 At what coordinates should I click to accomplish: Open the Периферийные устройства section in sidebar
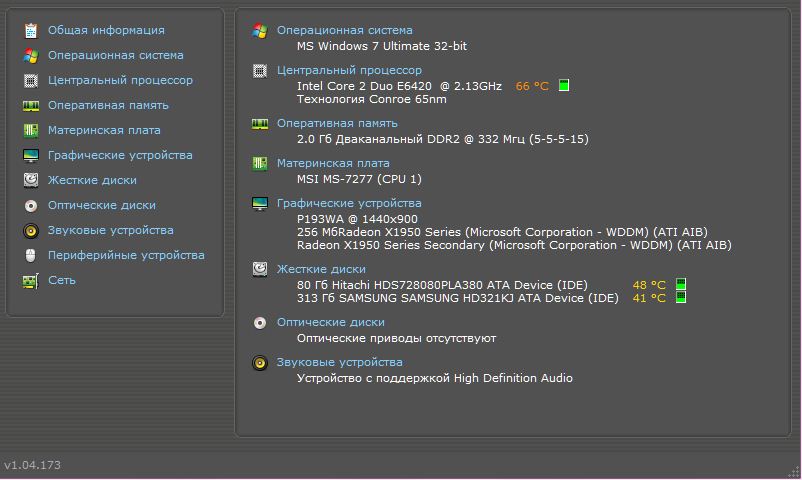pos(126,255)
